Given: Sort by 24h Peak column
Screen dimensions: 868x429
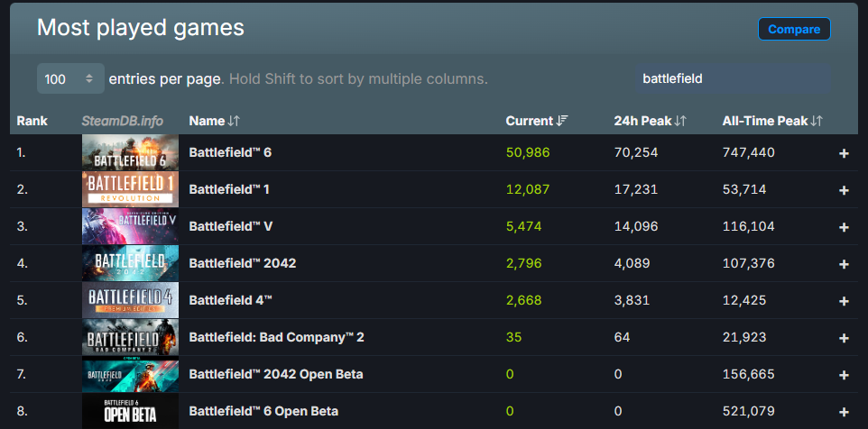Looking at the screenshot, I should [x=650, y=121].
